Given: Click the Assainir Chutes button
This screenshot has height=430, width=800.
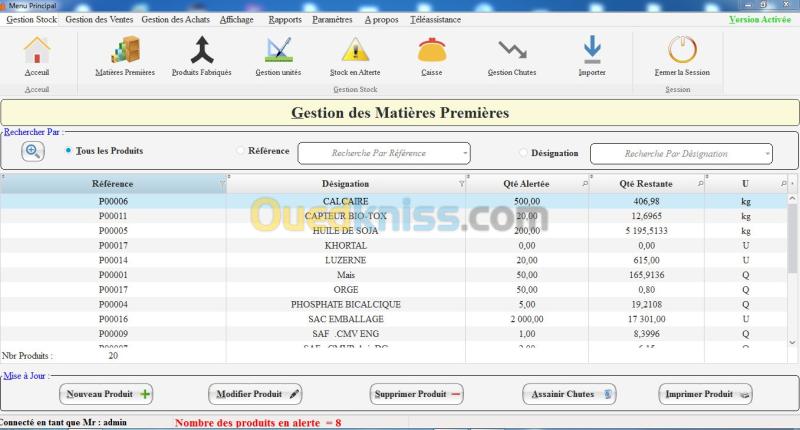Looking at the screenshot, I should point(569,394).
